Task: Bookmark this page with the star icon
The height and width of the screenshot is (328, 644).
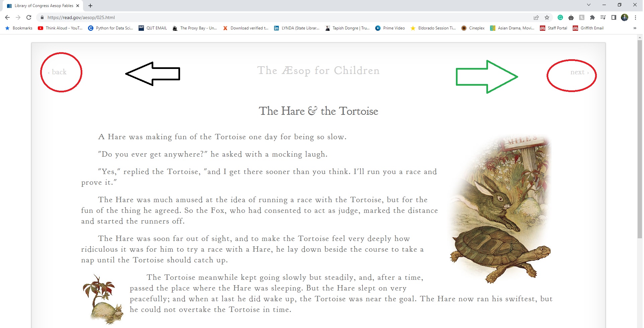Action: (x=547, y=17)
